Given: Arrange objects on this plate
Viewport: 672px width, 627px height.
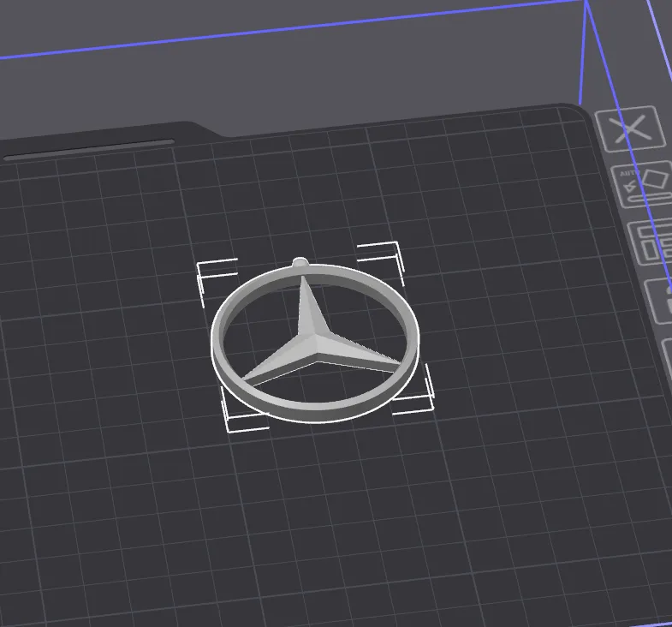Looking at the screenshot, I should 651,242.
